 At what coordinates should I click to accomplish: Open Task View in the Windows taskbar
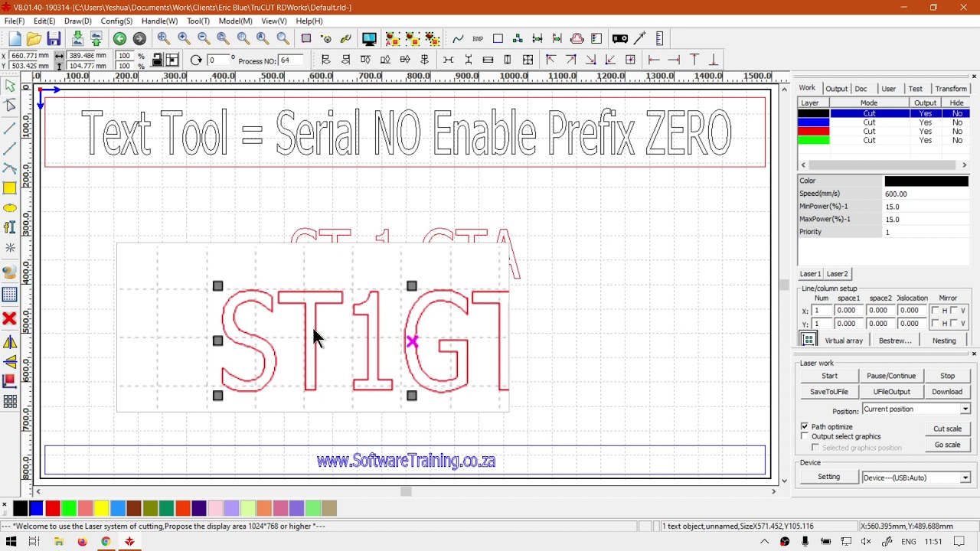pos(34,542)
